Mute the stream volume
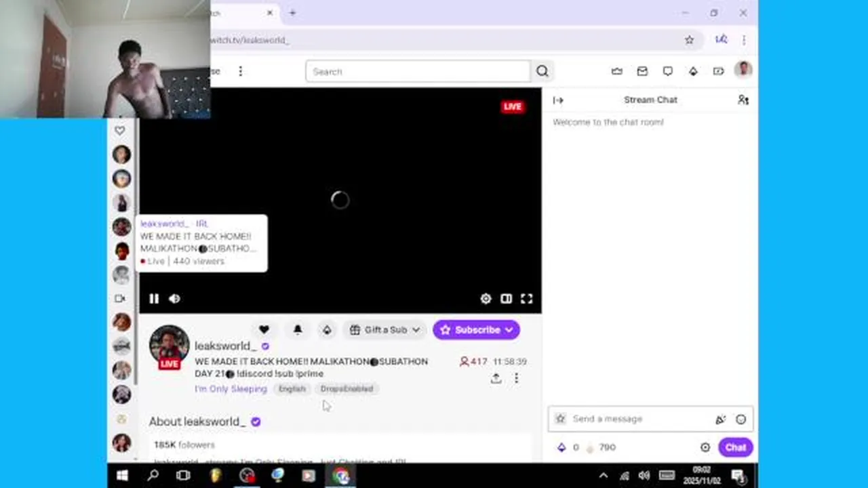Screen dimensions: 868x488 (174, 298)
